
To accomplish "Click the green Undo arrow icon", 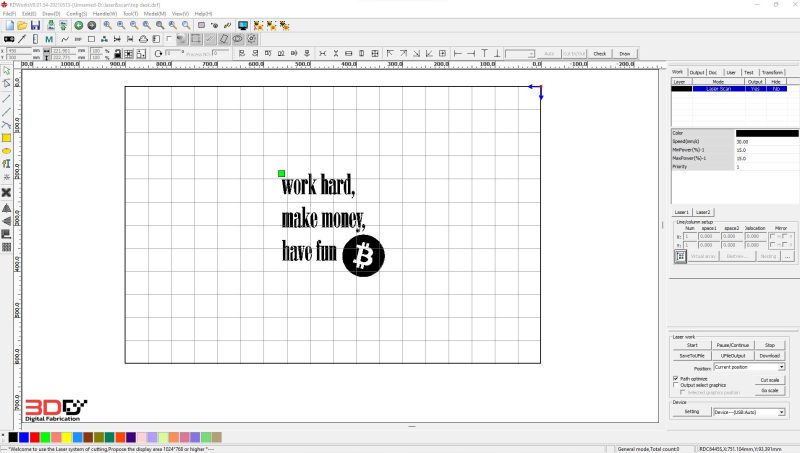I will click(x=79, y=26).
